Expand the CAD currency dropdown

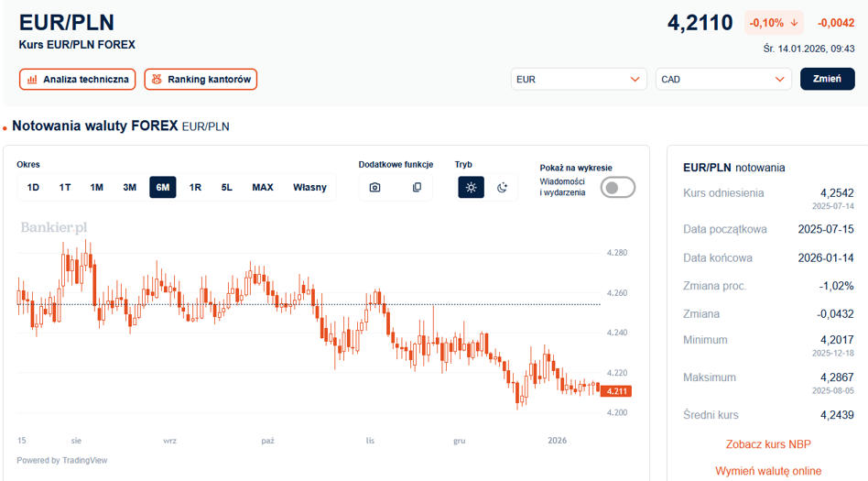coord(722,80)
